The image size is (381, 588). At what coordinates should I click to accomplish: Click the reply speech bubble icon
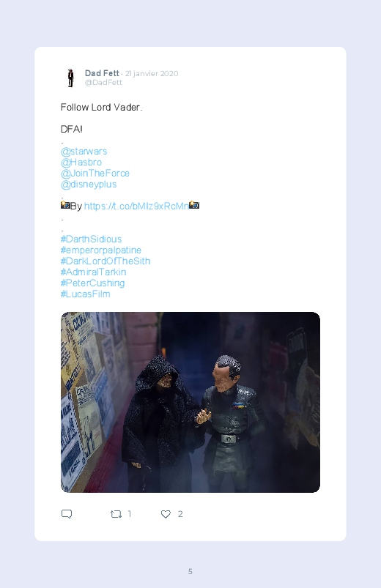[x=67, y=514]
